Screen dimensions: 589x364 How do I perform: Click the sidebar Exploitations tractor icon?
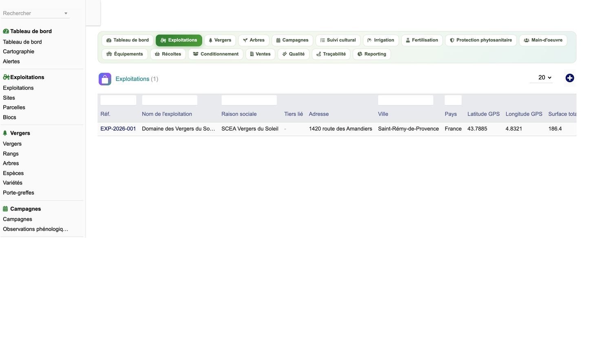click(x=6, y=77)
